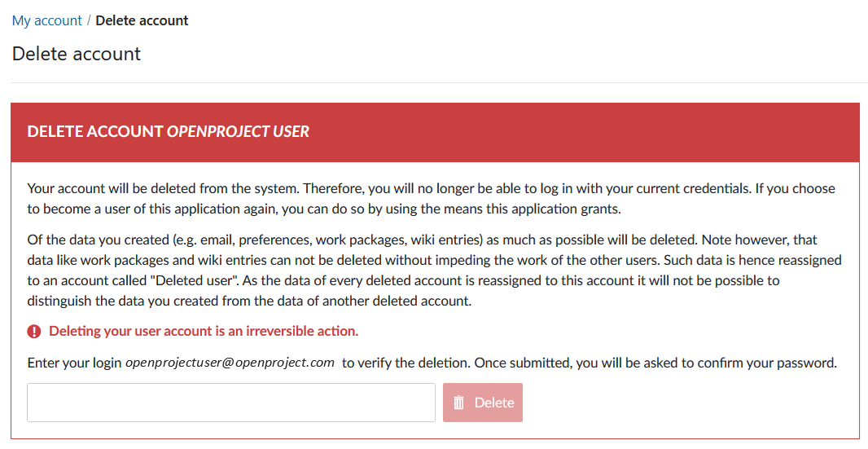Click the trash can icon on Delete

[x=459, y=403]
